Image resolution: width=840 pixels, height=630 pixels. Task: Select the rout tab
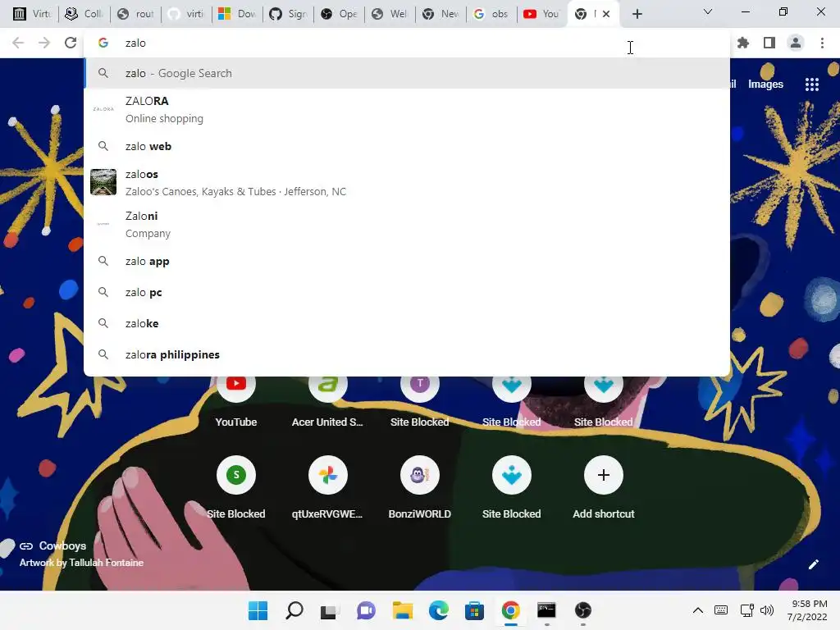click(135, 14)
